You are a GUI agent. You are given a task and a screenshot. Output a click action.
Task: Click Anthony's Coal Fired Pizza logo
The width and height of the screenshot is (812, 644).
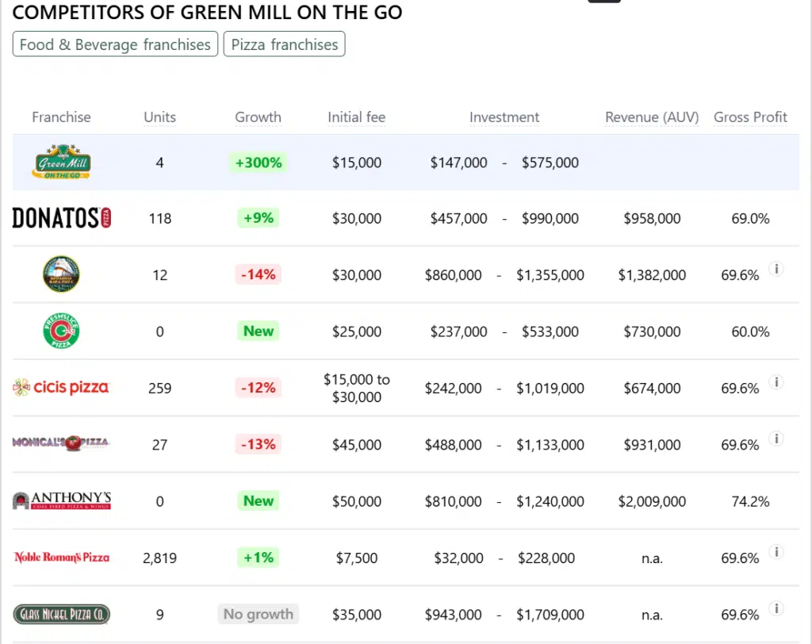(x=61, y=500)
